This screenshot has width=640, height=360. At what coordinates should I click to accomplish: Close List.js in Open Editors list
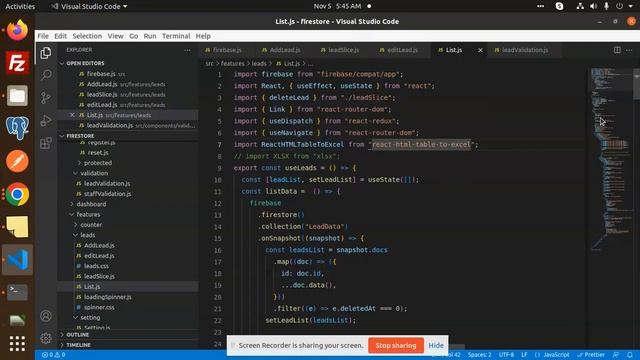72,115
